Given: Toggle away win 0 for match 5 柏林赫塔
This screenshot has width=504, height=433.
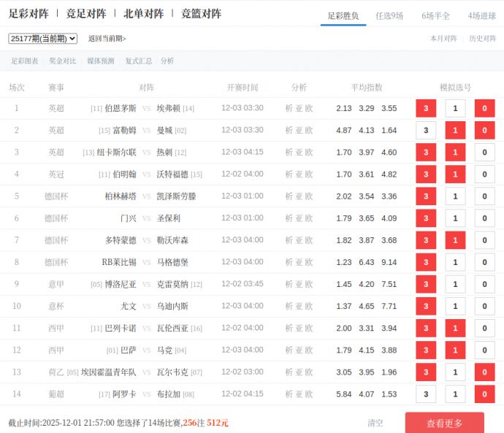Looking at the screenshot, I should point(484,197).
